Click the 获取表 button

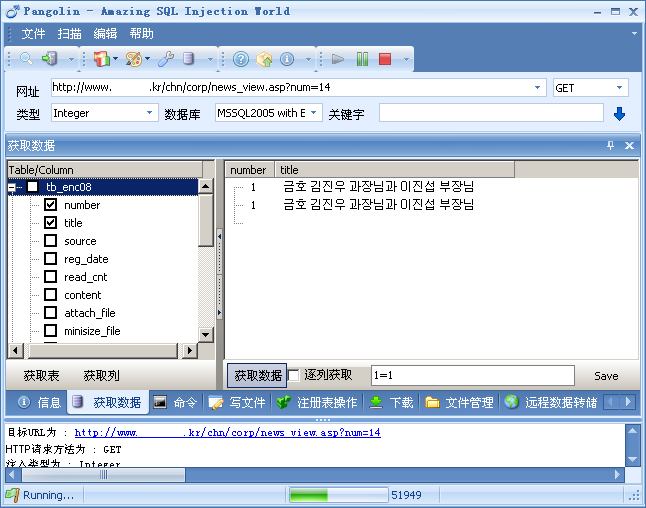41,375
